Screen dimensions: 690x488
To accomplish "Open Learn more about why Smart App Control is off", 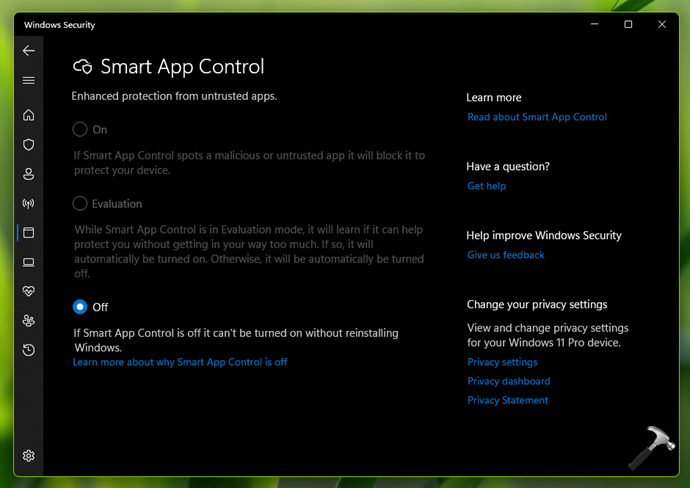I will [x=180, y=362].
